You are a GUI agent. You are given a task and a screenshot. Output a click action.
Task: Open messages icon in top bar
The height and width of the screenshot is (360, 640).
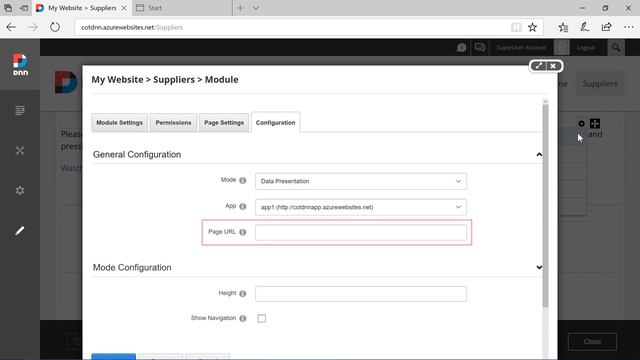pos(480,47)
